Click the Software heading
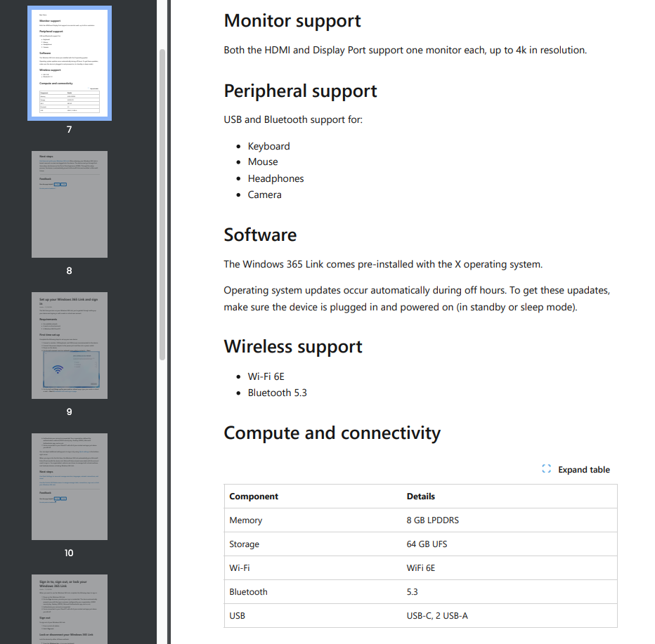 pyautogui.click(x=260, y=235)
